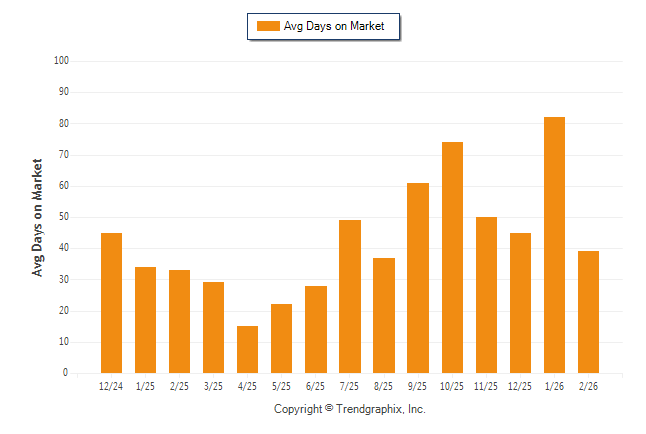The height and width of the screenshot is (434, 646).
Task: Click the 8/25 bar
Action: click(x=384, y=315)
